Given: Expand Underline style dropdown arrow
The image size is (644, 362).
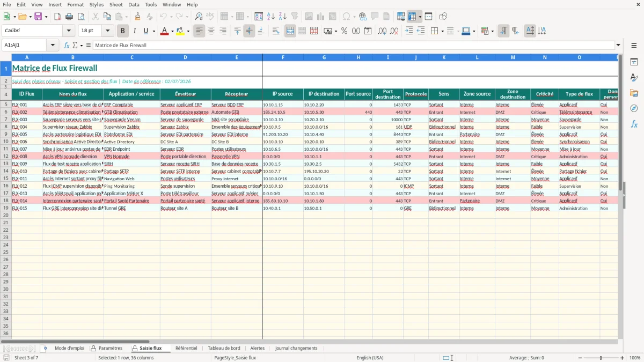Looking at the screenshot, I should [x=154, y=31].
